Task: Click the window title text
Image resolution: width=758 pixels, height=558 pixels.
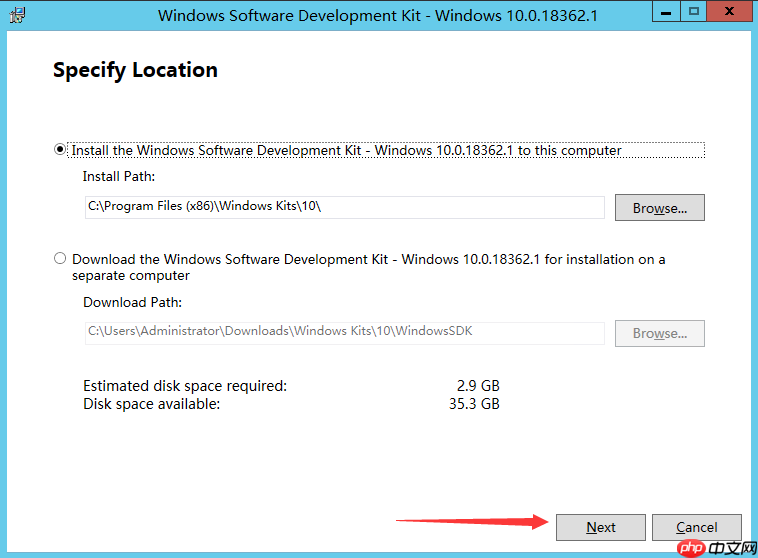Action: coord(378,15)
